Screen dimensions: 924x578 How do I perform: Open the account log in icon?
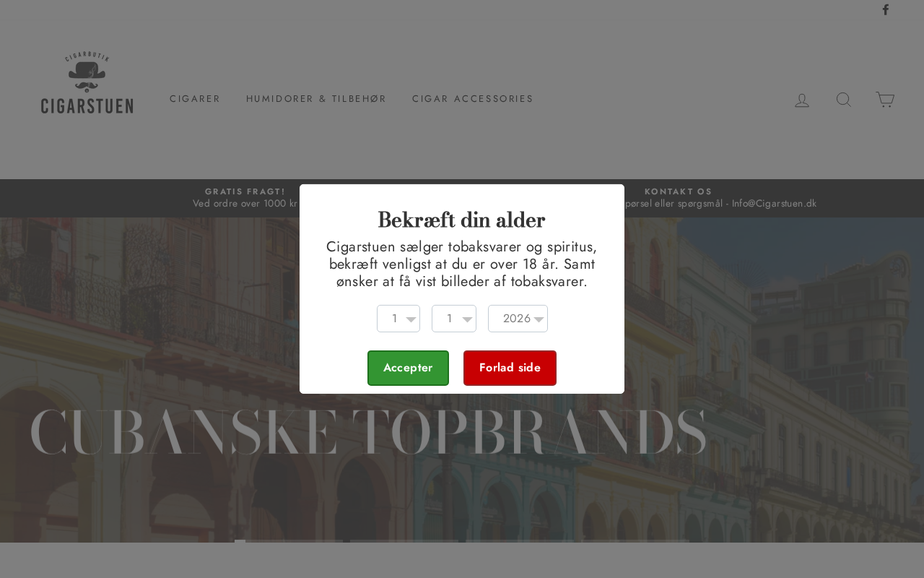pyautogui.click(x=802, y=100)
